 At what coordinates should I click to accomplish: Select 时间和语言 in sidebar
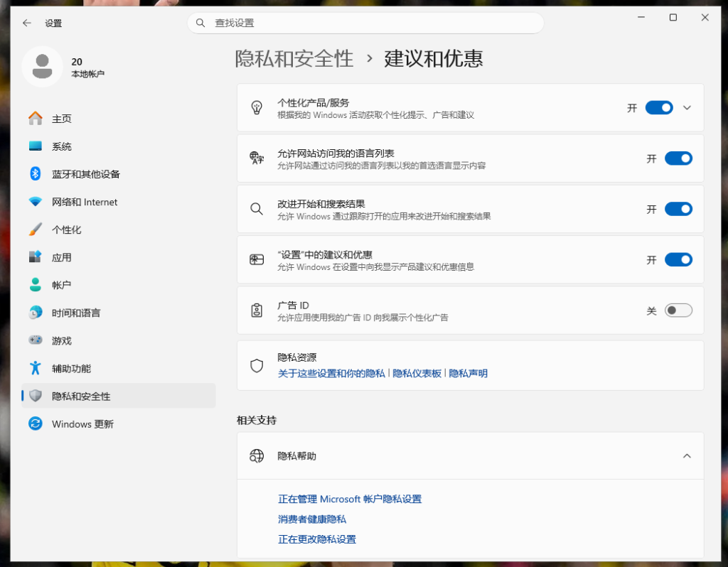coord(119,313)
